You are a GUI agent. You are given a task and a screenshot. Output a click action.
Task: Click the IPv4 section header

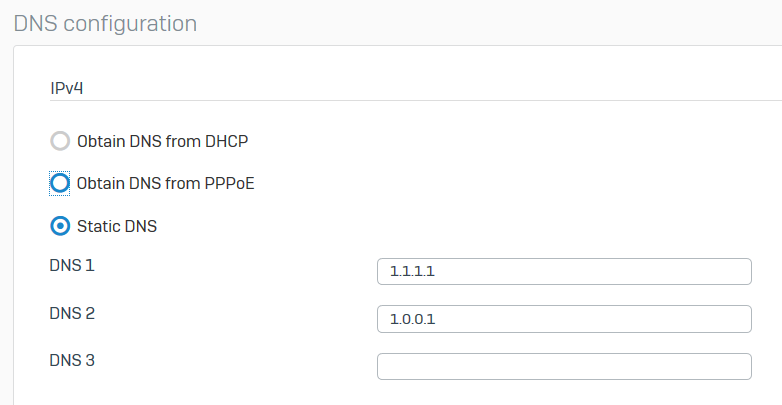pyautogui.click(x=67, y=87)
